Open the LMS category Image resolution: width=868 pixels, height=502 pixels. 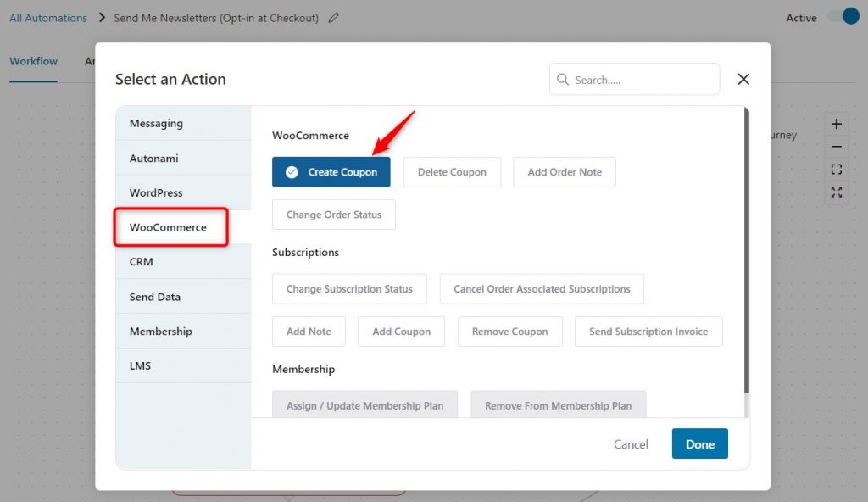183,365
